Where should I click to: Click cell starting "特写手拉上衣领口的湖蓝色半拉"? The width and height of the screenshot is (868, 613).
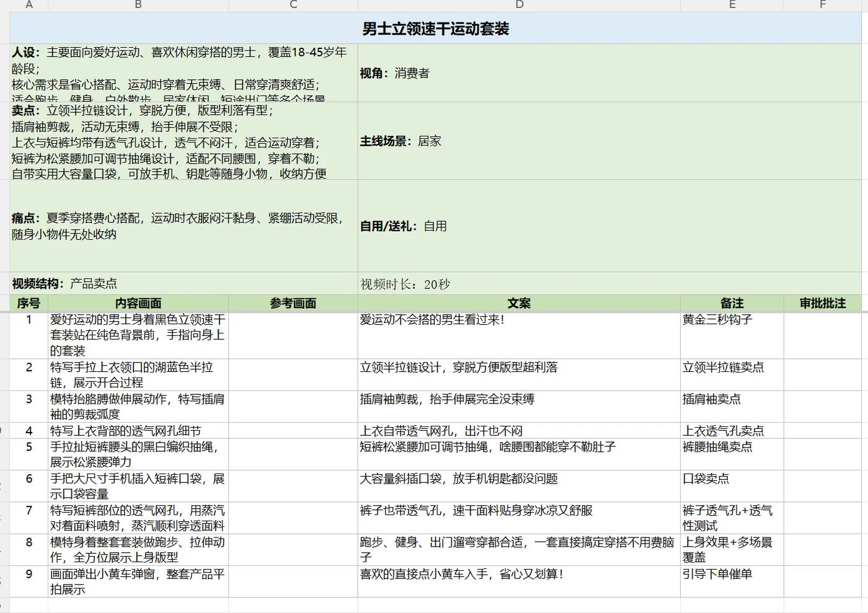(x=138, y=375)
